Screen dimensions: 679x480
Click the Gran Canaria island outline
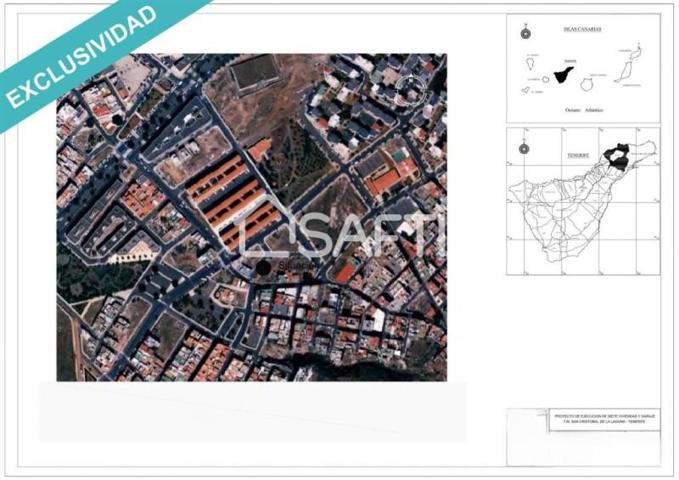click(586, 84)
